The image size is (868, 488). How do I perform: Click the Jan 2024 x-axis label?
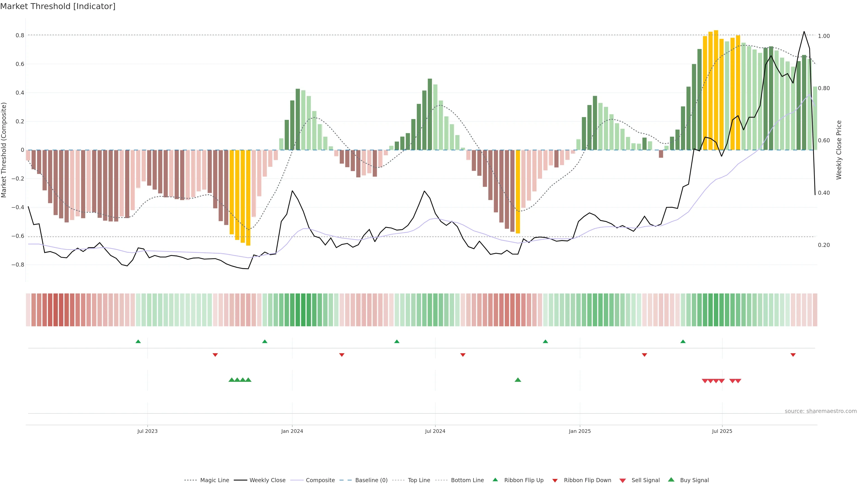(292, 431)
